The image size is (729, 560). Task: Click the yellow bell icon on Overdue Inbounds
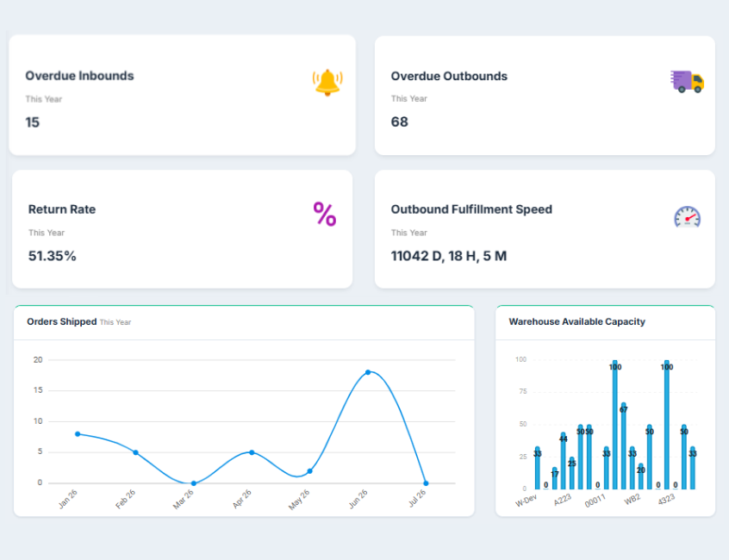pos(327,83)
